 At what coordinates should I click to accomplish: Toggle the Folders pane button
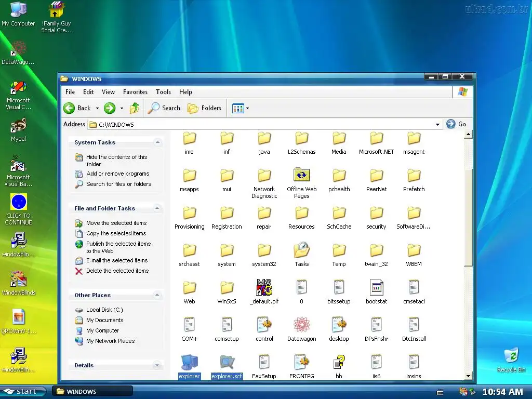204,108
